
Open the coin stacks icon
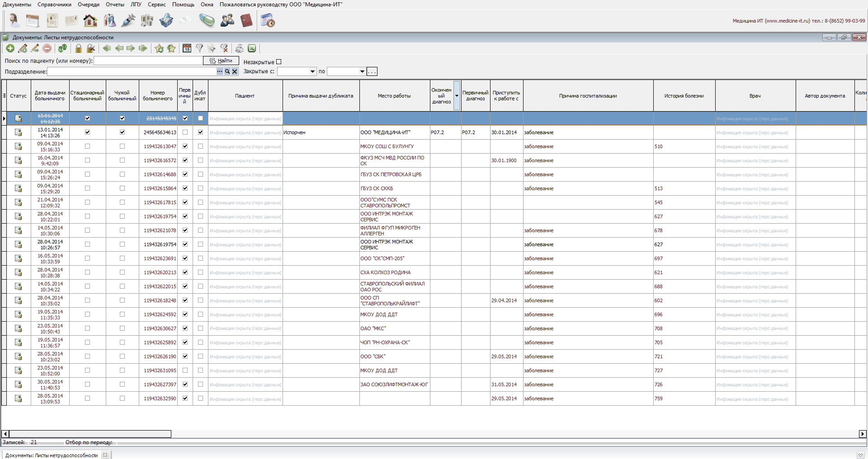147,20
